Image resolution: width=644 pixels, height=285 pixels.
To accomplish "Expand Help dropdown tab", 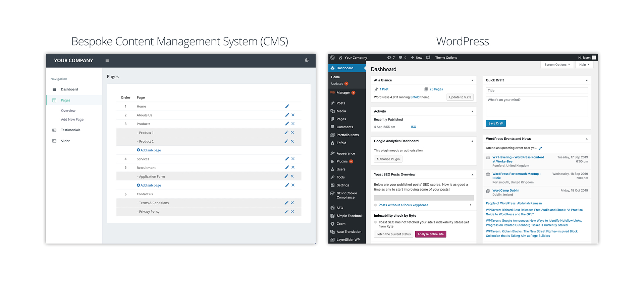I will [584, 65].
